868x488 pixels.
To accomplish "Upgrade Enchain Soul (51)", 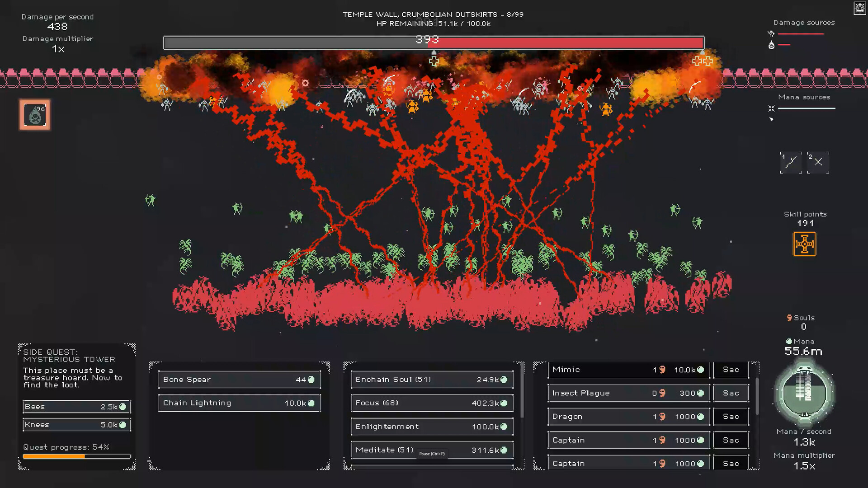I will click(431, 380).
